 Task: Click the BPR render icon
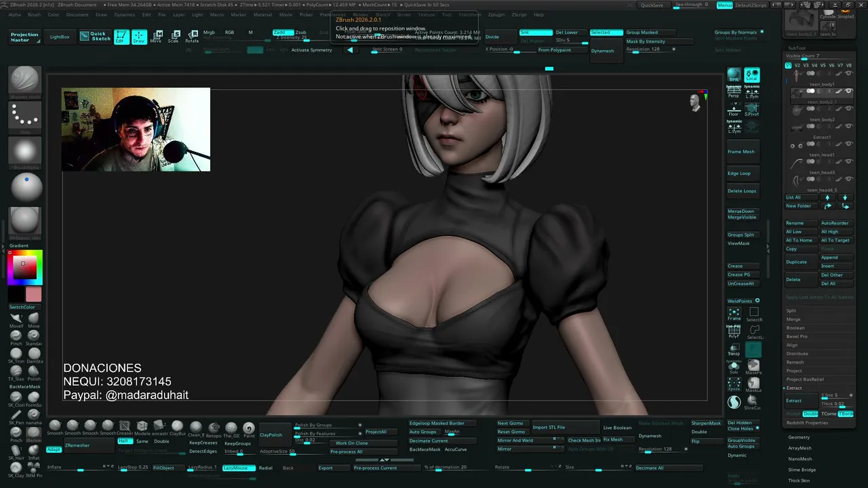coord(734,75)
